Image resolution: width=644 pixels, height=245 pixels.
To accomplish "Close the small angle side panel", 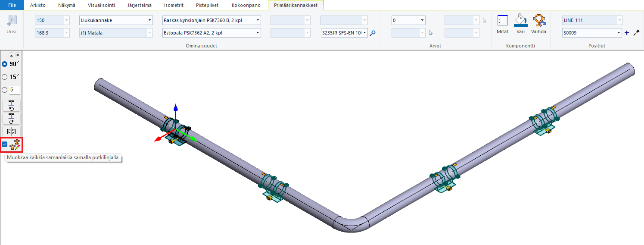I will coord(18,55).
